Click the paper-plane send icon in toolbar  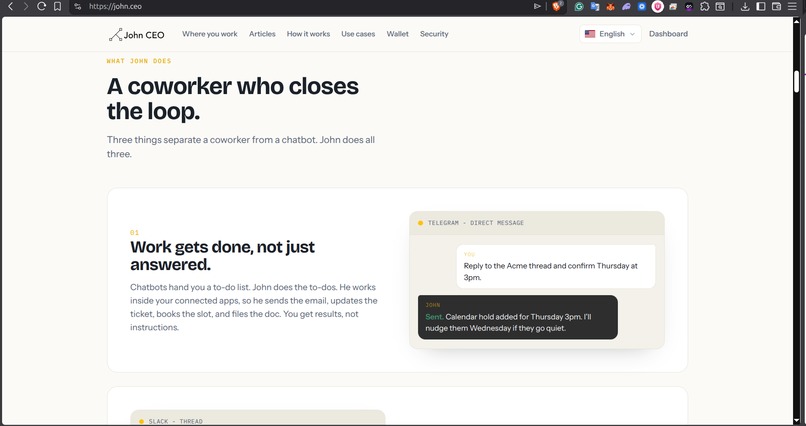[x=537, y=6]
